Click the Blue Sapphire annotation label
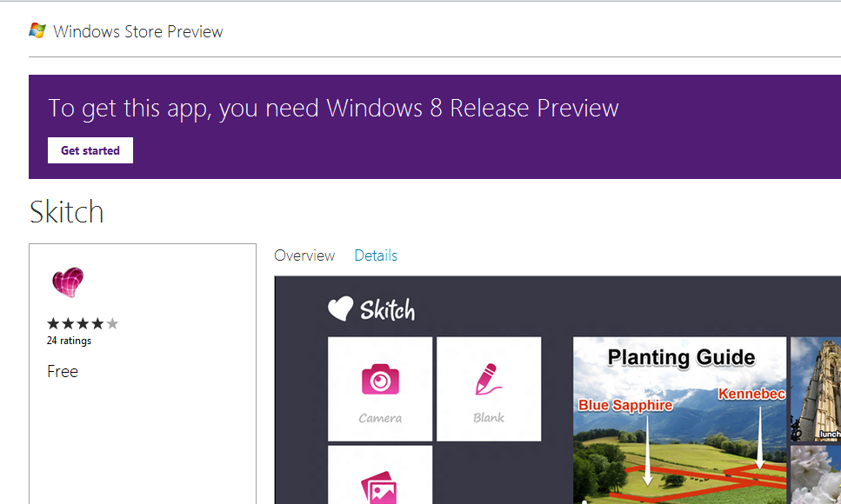This screenshot has height=504, width=841. [x=625, y=405]
